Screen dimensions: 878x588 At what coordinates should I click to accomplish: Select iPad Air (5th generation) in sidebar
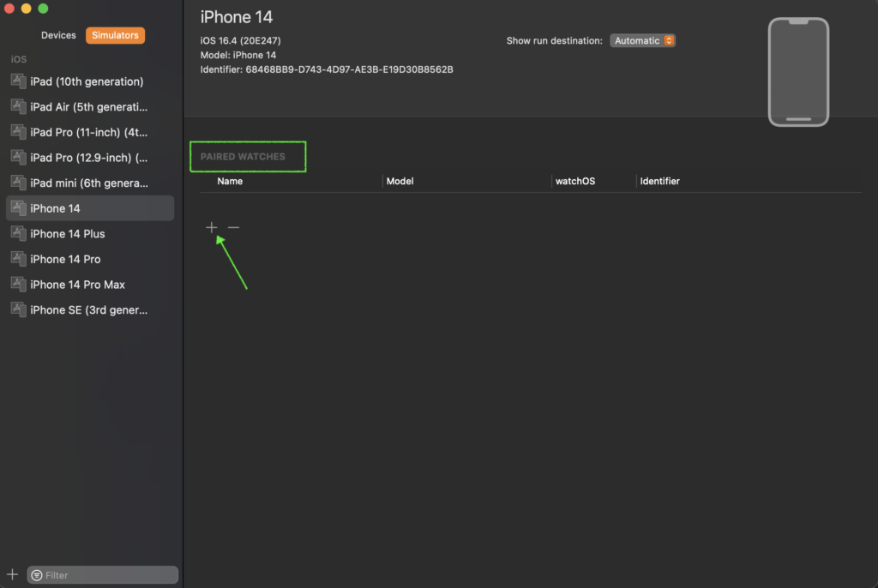click(x=88, y=107)
